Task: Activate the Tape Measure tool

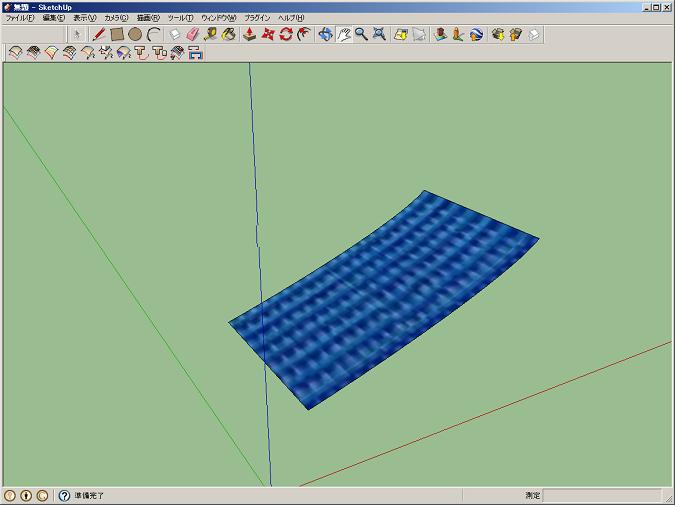Action: [210, 34]
